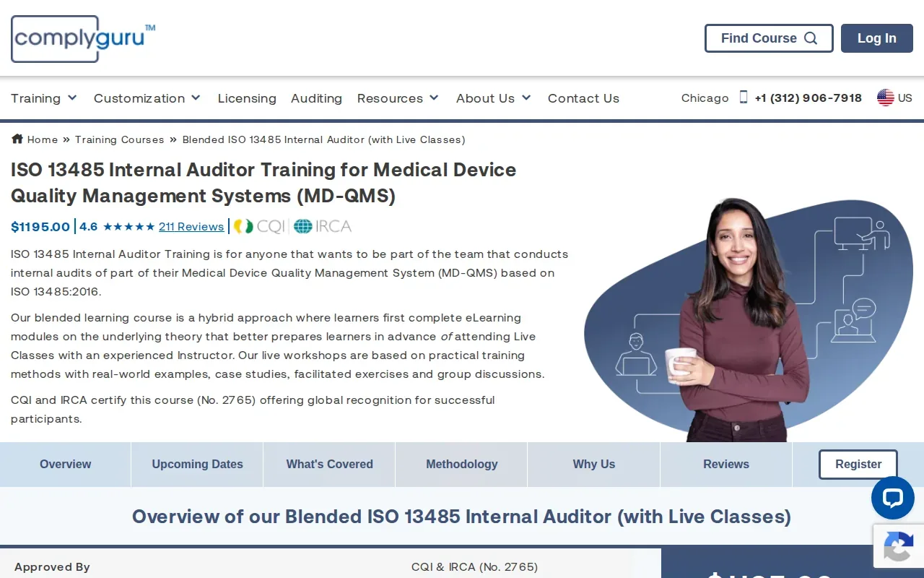Click the Chicago location label
924x578 pixels.
click(x=705, y=98)
